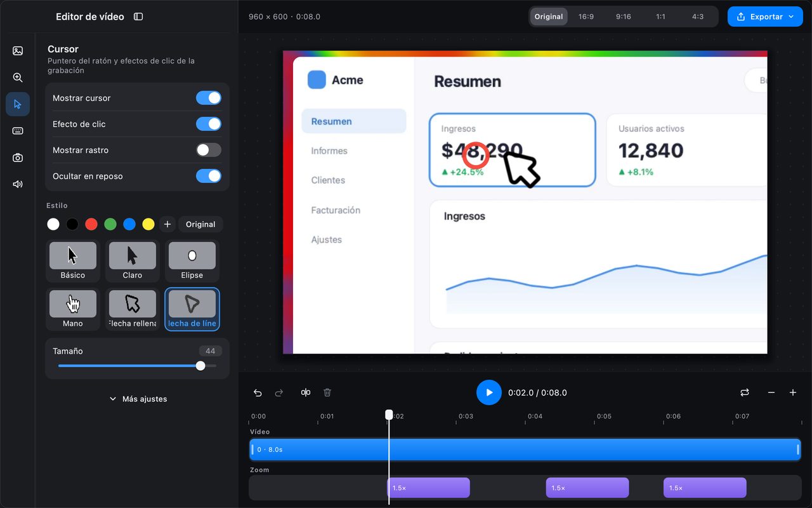Screen dimensions: 812x508
Task: Redo the last edit
Action: point(279,392)
